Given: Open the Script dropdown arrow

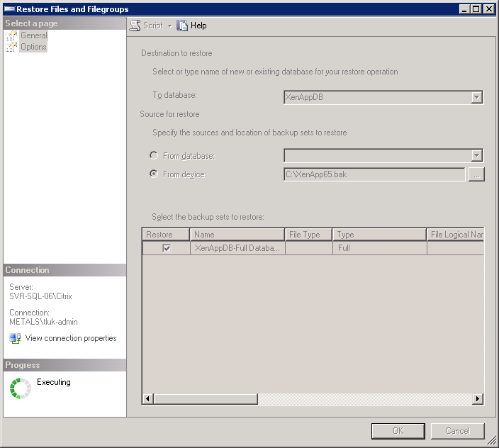Looking at the screenshot, I should pyautogui.click(x=169, y=26).
